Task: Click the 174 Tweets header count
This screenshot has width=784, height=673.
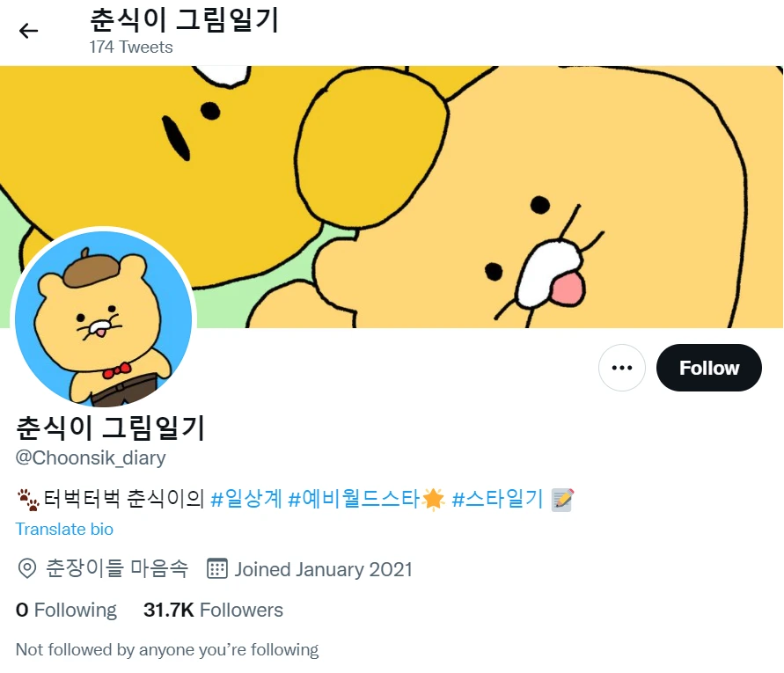Action: click(x=131, y=47)
